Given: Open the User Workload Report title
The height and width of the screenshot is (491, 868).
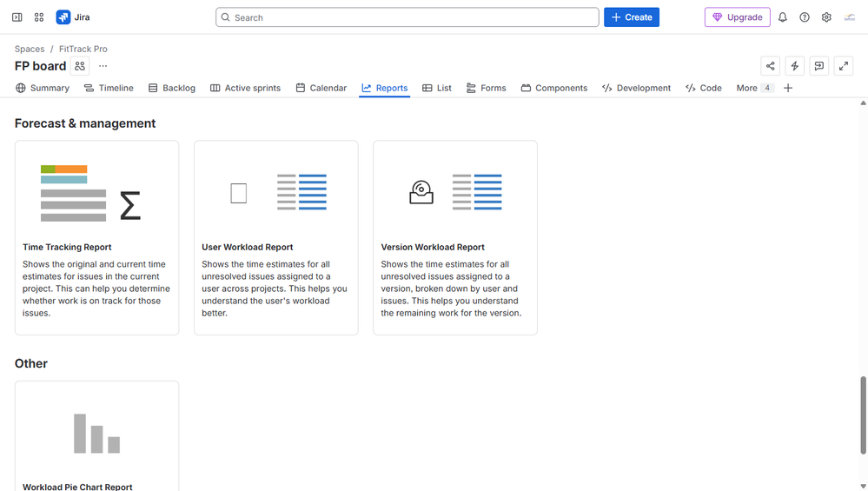Looking at the screenshot, I should (247, 247).
